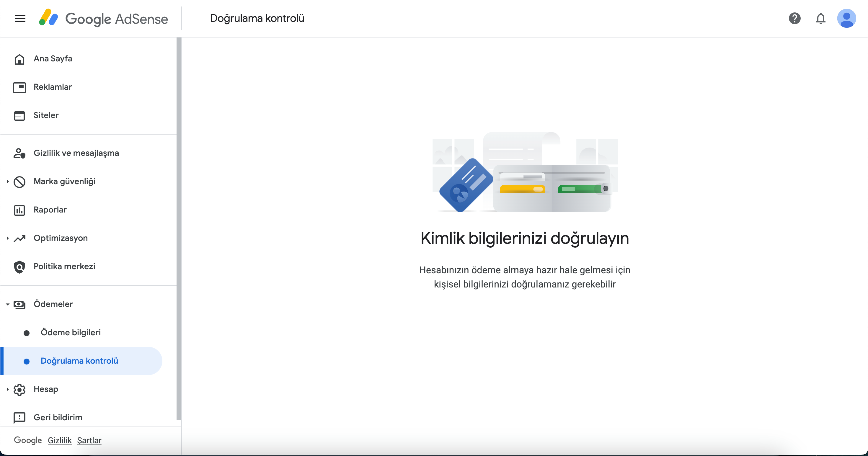Image resolution: width=868 pixels, height=456 pixels.
Task: Open the notifications bell
Action: pyautogui.click(x=820, y=18)
